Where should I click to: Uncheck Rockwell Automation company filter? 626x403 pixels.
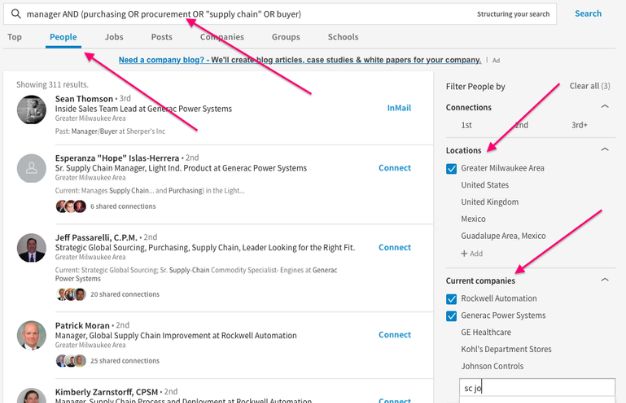pos(451,299)
